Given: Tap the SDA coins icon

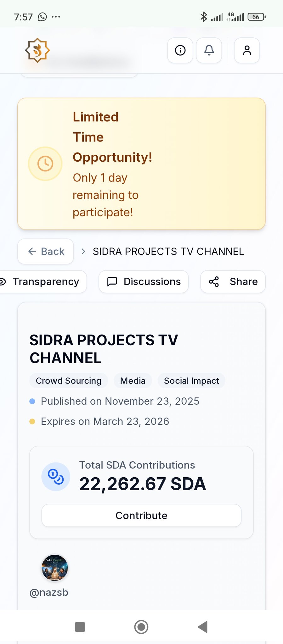Looking at the screenshot, I should (x=56, y=477).
